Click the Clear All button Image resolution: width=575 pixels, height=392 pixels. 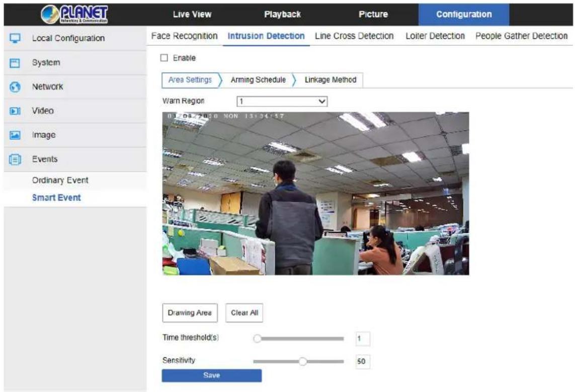[x=244, y=313]
